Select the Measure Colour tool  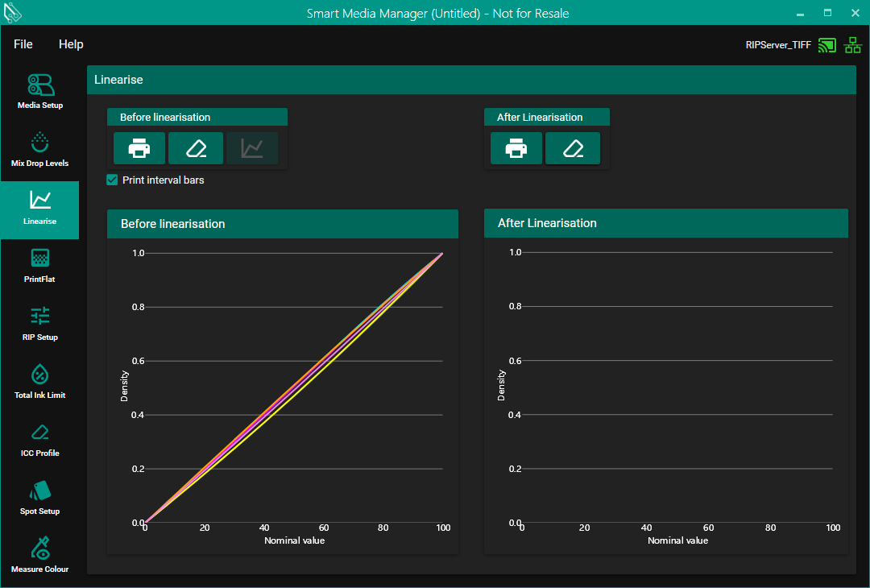pos(39,555)
